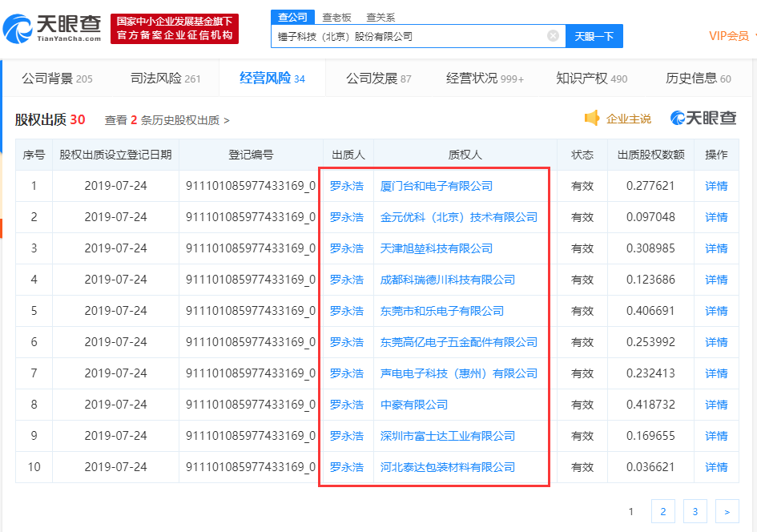Open 天津旭垫科技有限公司 link
The width and height of the screenshot is (757, 532).
coord(437,248)
